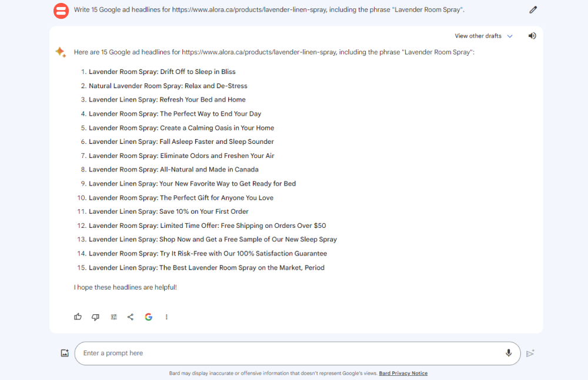
Task: Click the user prompt text at the top
Action: coord(269,10)
